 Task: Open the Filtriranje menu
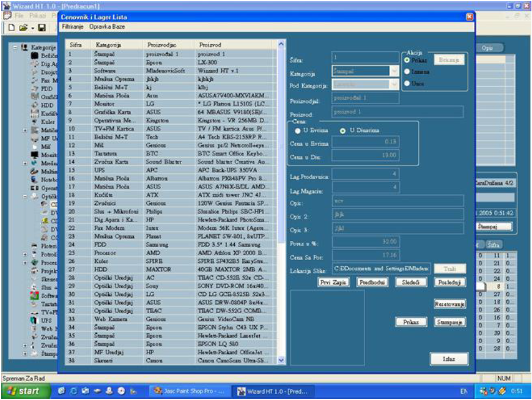(x=72, y=26)
